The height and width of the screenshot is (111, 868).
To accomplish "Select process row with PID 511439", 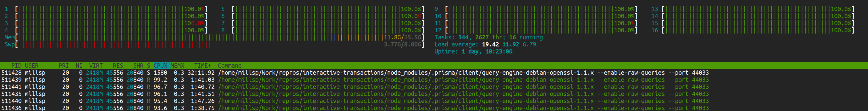I will (x=434, y=80).
